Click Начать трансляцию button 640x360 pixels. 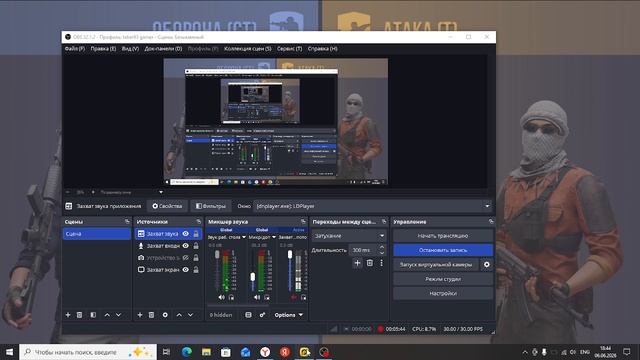pos(443,236)
